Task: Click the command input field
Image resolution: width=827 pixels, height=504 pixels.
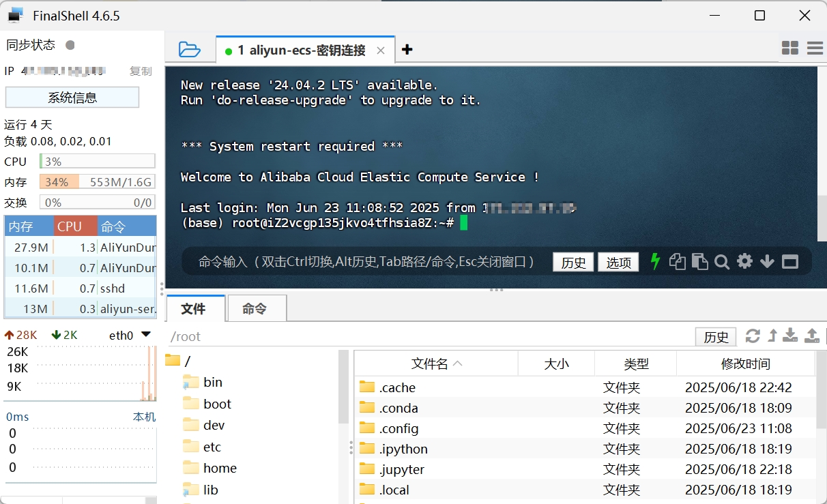Action: (x=366, y=262)
